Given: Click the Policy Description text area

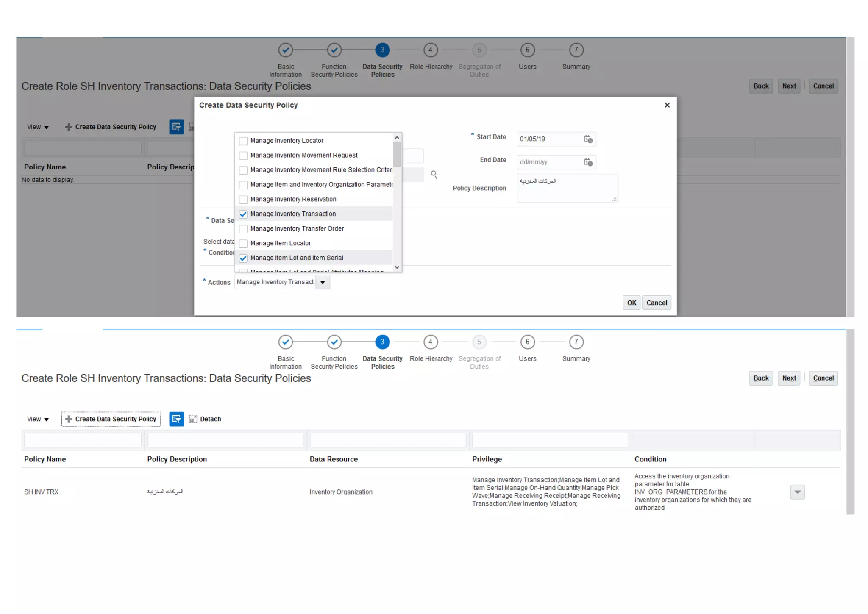Looking at the screenshot, I should click(x=567, y=188).
